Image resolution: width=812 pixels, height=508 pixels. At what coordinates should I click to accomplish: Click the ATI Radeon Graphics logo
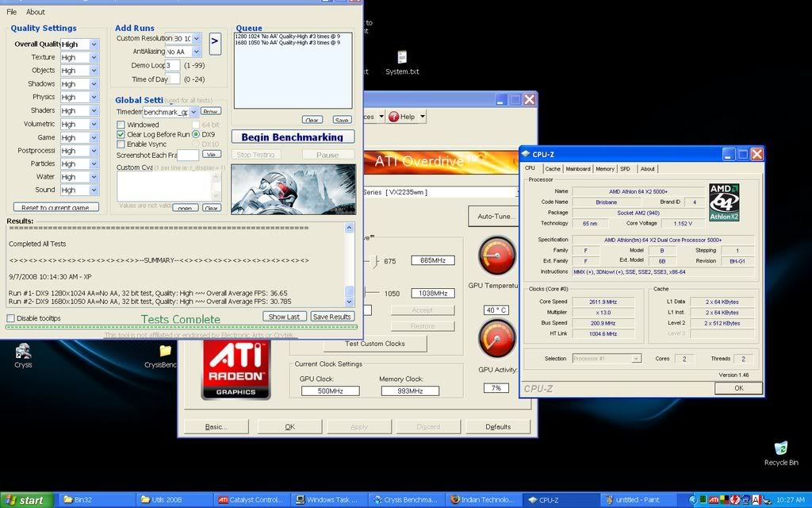(x=236, y=370)
